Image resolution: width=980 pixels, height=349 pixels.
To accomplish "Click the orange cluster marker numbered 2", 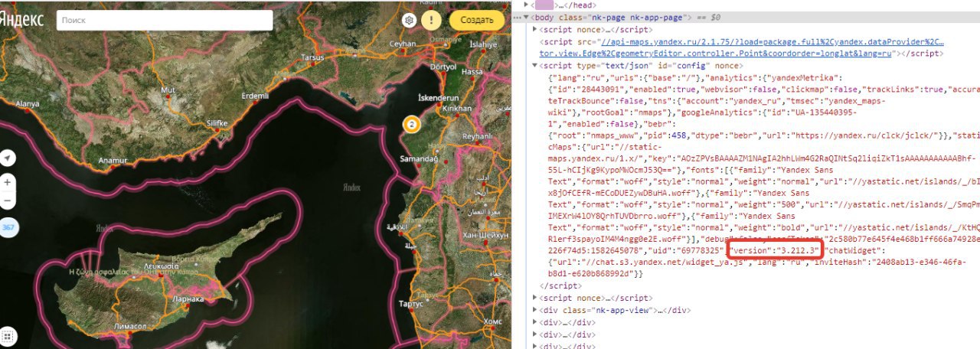I will pyautogui.click(x=412, y=123).
